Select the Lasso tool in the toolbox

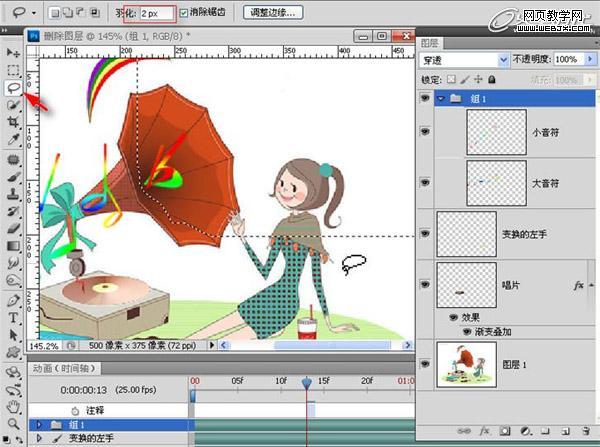(x=13, y=87)
